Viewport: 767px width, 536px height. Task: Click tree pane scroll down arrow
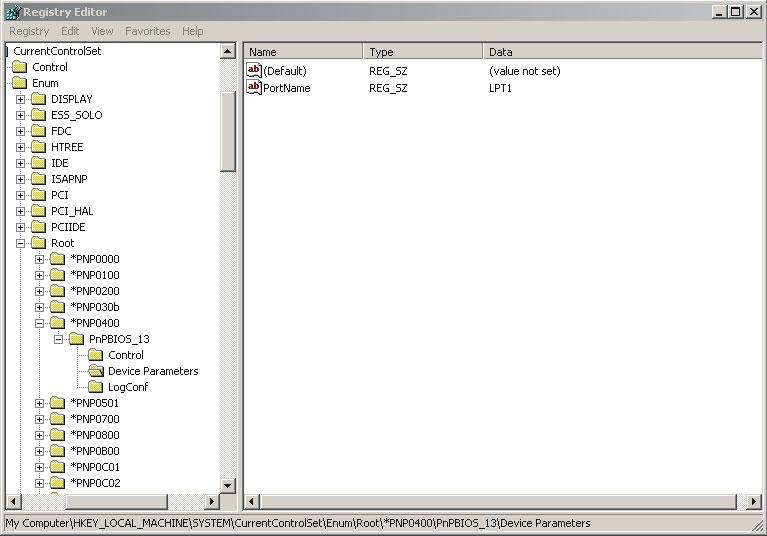point(228,486)
